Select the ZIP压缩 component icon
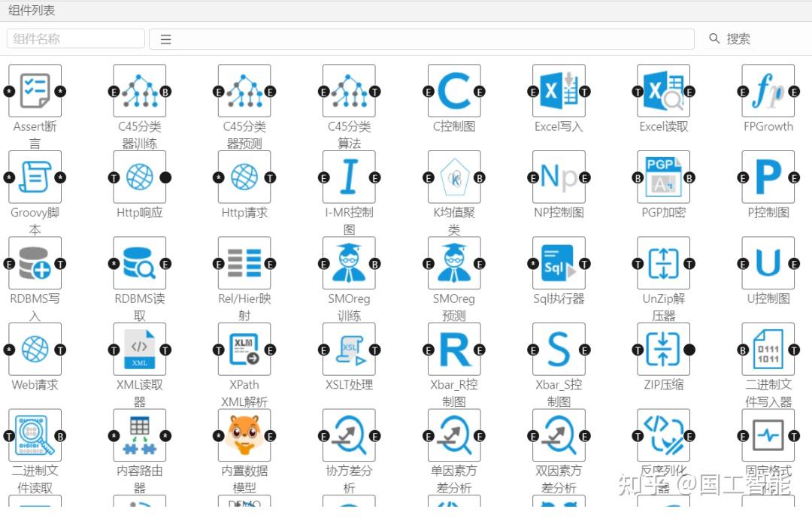 tap(663, 349)
